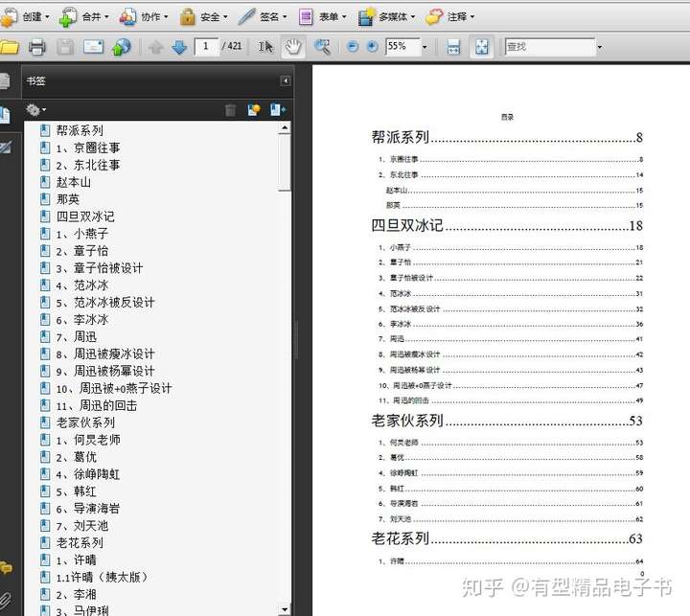Click the save floppy disk icon
Screen dimensions: 690x616
pos(65,46)
